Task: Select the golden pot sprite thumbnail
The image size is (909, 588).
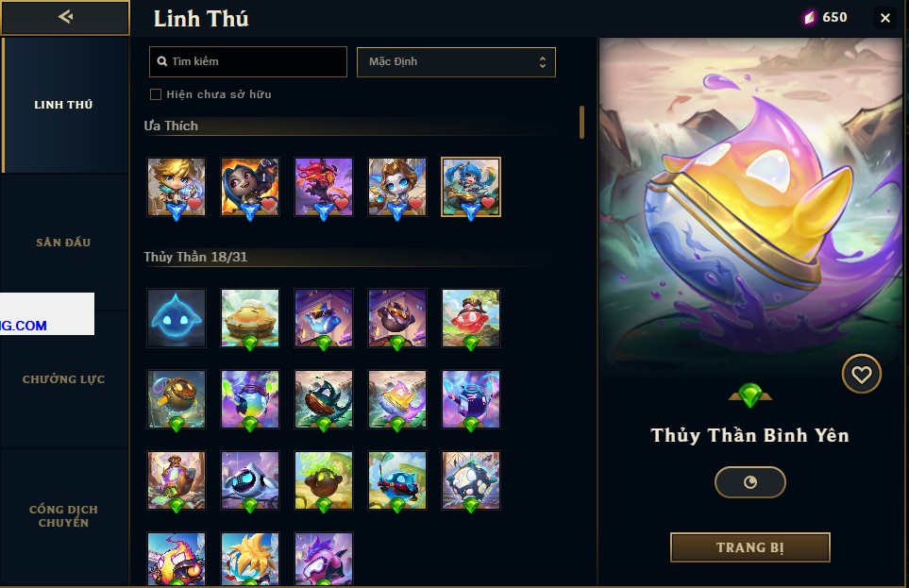Action: (x=177, y=399)
